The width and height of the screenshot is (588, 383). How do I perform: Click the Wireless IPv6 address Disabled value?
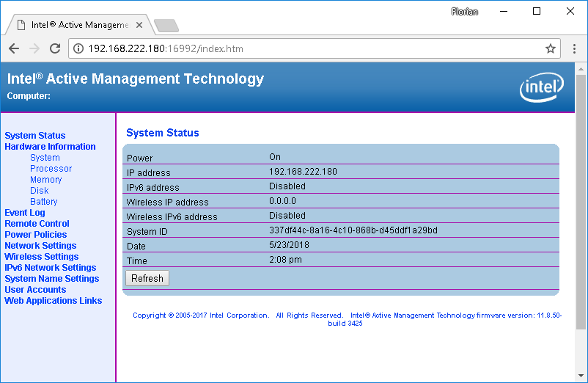click(x=287, y=216)
